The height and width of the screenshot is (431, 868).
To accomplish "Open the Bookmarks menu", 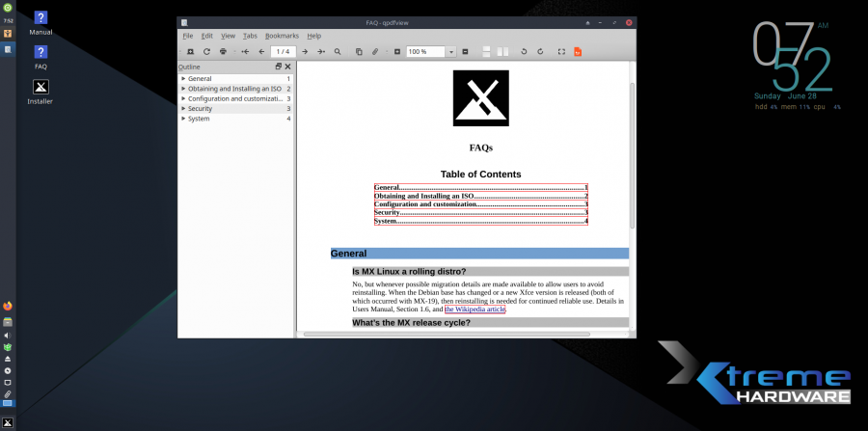I will tap(282, 36).
